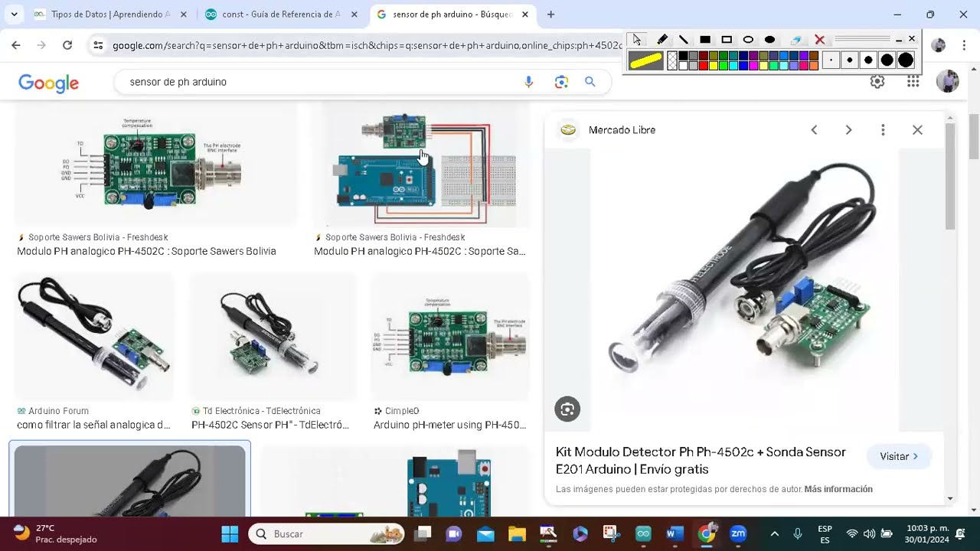This screenshot has width=980, height=551.
Task: Open the Windows Start menu
Action: (x=230, y=533)
